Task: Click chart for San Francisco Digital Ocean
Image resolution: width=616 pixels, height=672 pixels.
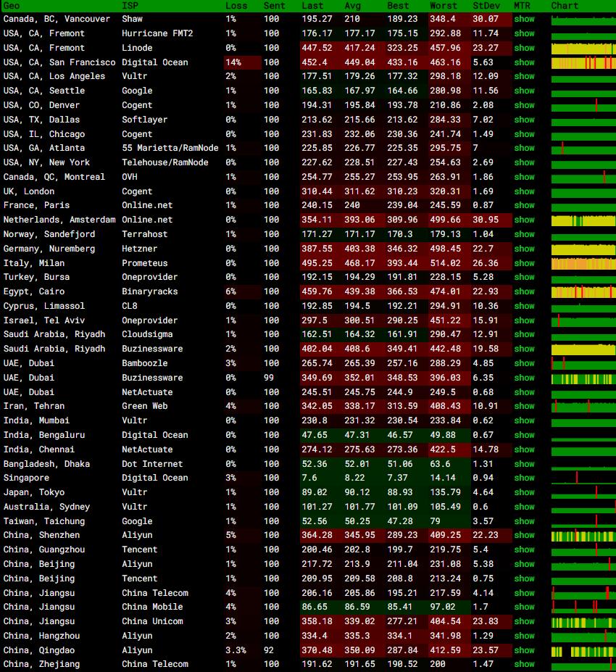Action: 583,62
